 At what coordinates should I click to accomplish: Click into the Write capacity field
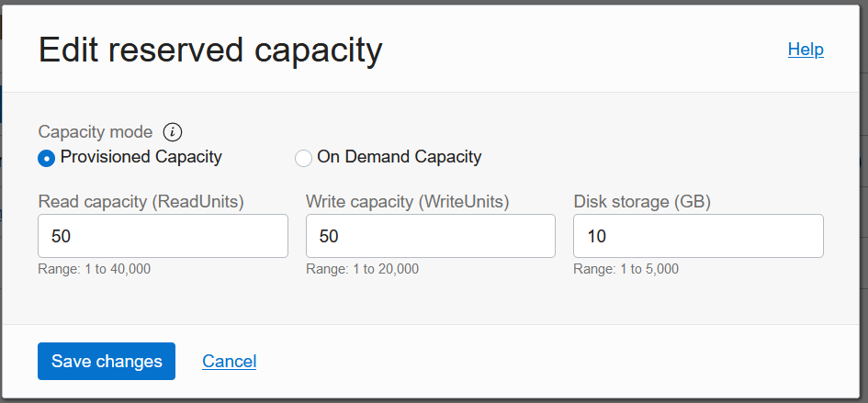(430, 236)
